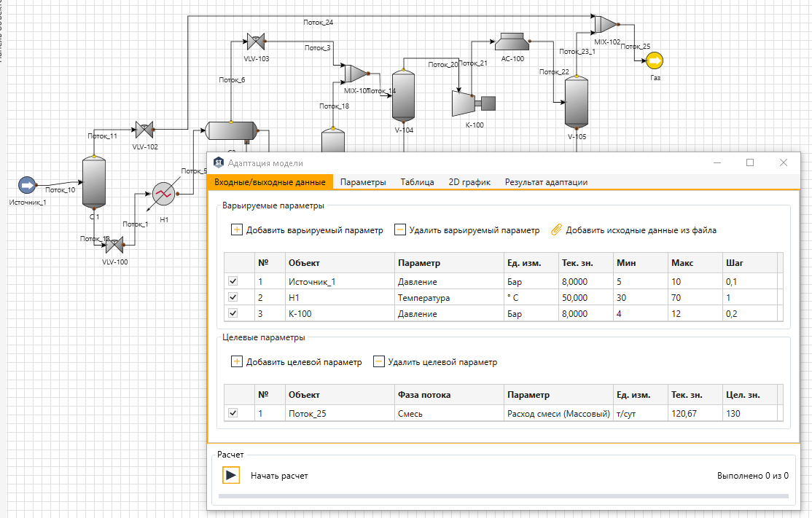Screen dimensions: 812x518
Task: Select the MIX-102 mixer unit
Action: (x=606, y=24)
